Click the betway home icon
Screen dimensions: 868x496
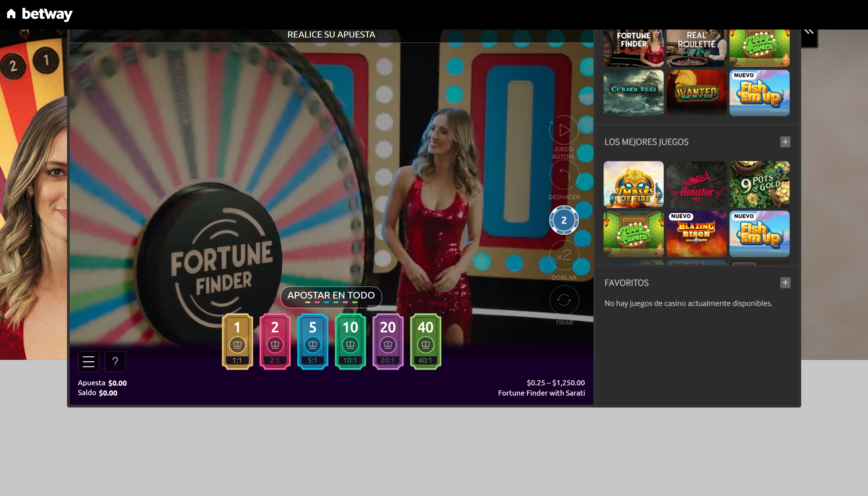[x=11, y=14]
